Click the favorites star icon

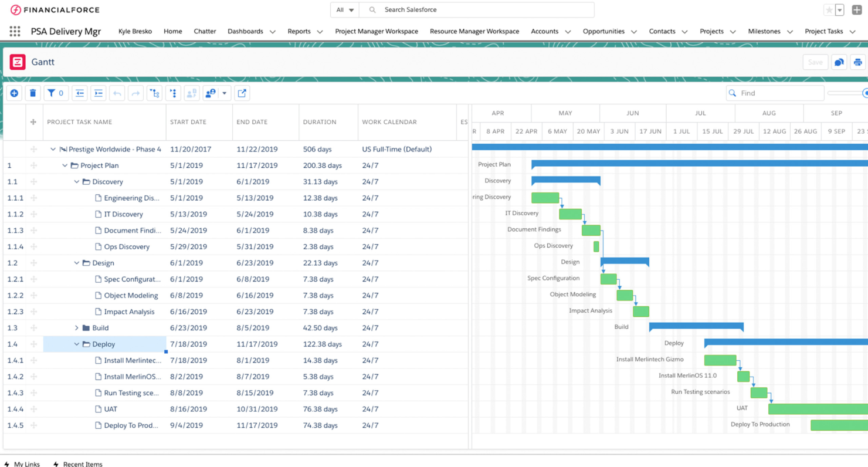(829, 10)
